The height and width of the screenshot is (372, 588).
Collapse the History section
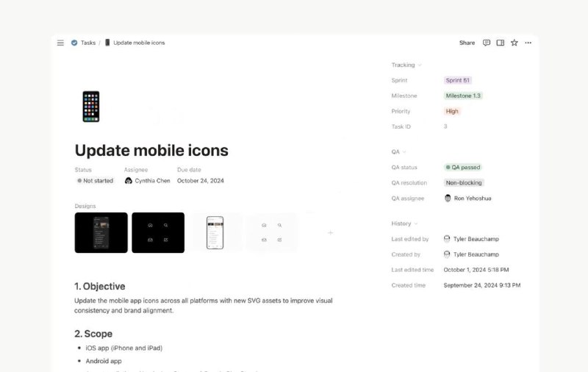pos(405,223)
